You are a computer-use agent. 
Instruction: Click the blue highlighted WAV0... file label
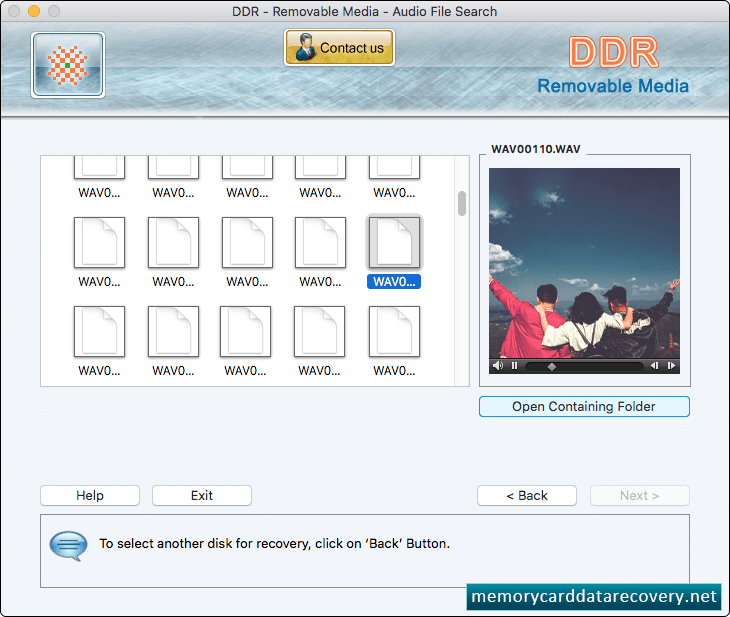pos(394,282)
